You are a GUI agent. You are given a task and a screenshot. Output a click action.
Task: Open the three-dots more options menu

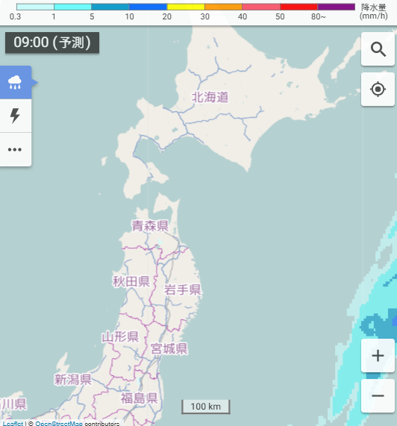pyautogui.click(x=15, y=149)
